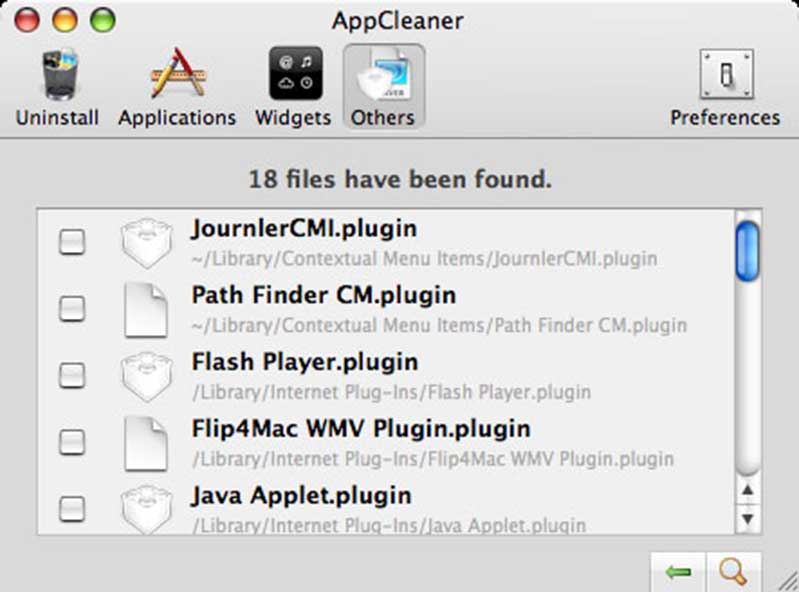Click the Path Finder CM.plugin document icon
Screen dimensions: 799x592
click(x=146, y=309)
